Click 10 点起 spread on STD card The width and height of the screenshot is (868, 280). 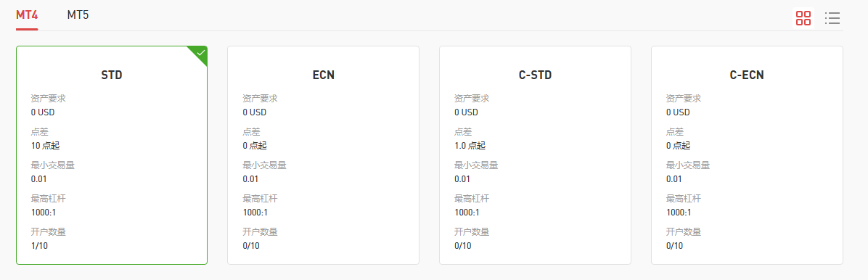(x=46, y=146)
